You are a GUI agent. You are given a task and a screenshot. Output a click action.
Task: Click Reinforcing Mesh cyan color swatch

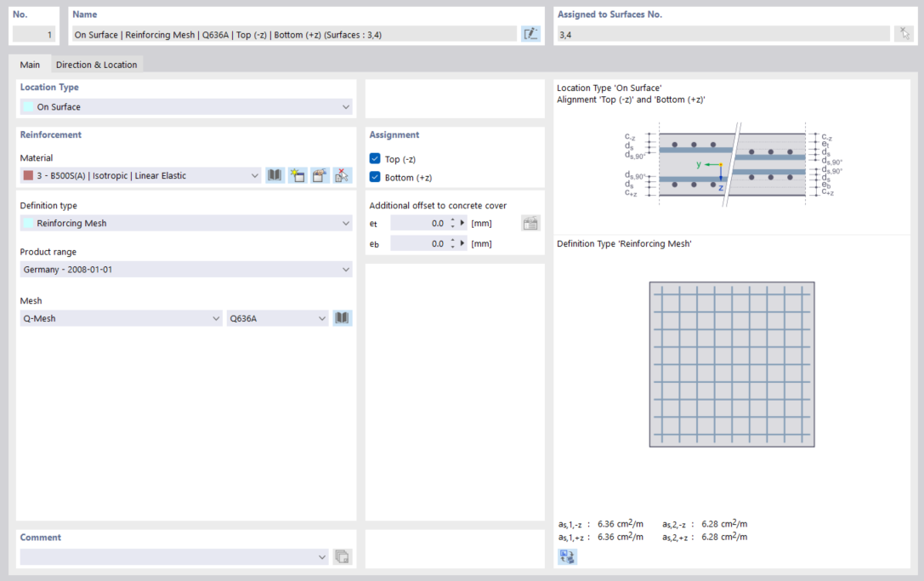point(28,223)
